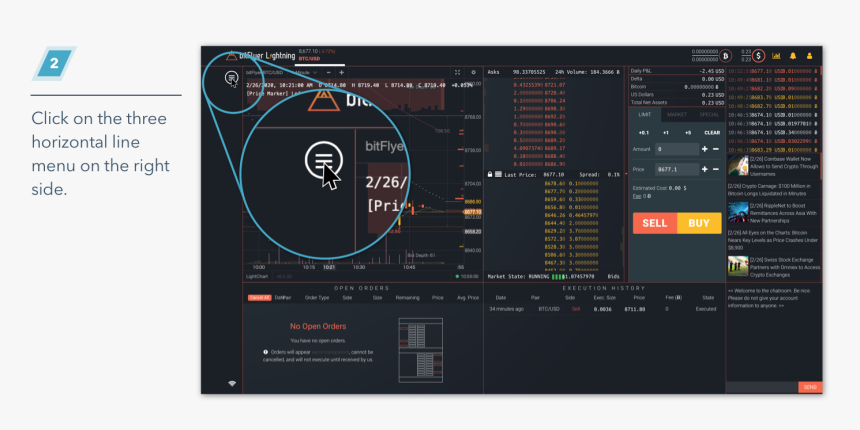Expand the chart to fullscreen
This screenshot has width=860, height=430.
coord(457,72)
